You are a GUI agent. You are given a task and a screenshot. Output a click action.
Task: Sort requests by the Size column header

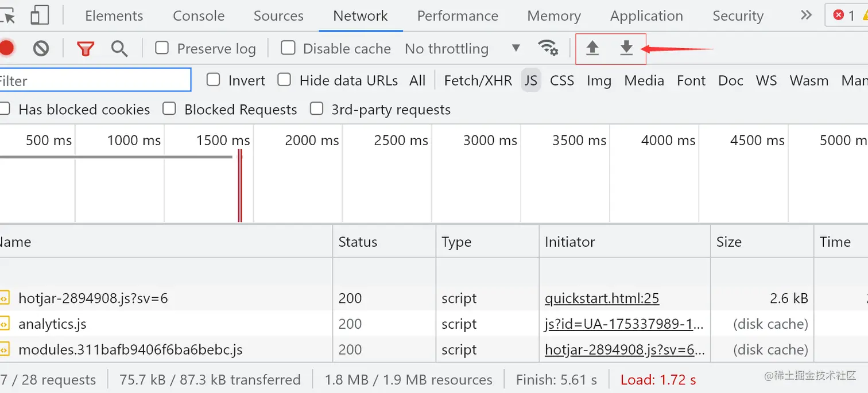pos(729,242)
